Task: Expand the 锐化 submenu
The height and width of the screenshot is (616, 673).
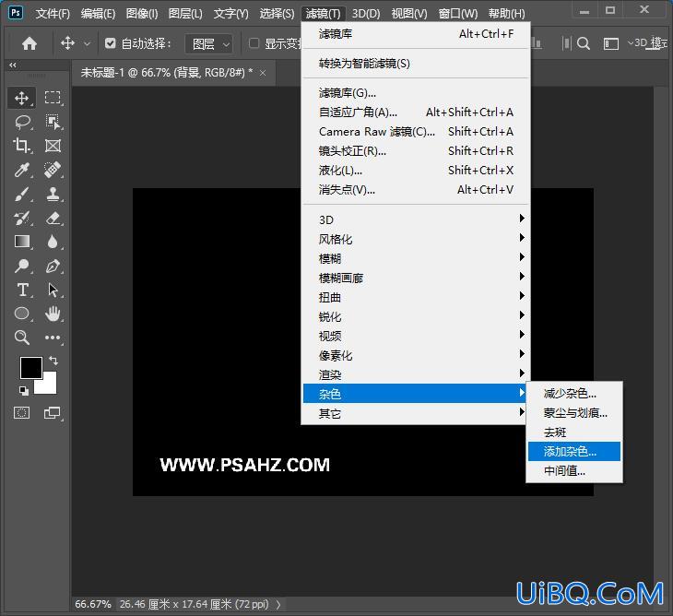Action: (416, 316)
